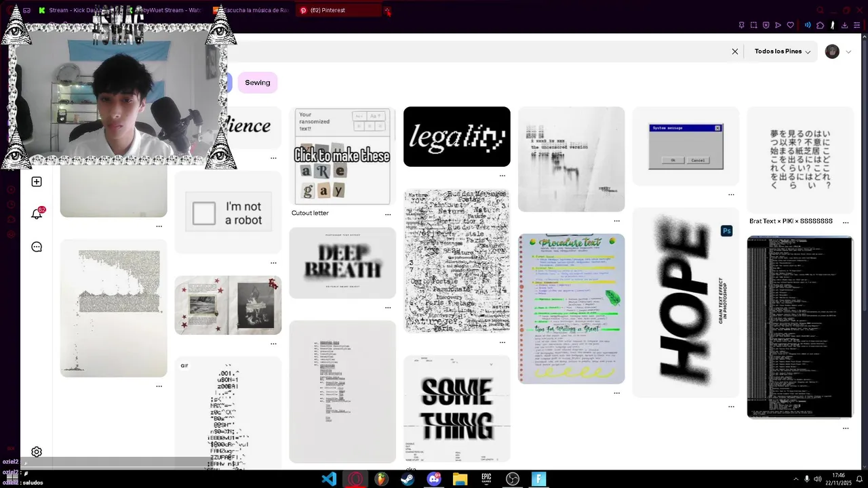
Task: Open the Cutout letter pin title
Action: point(310,213)
